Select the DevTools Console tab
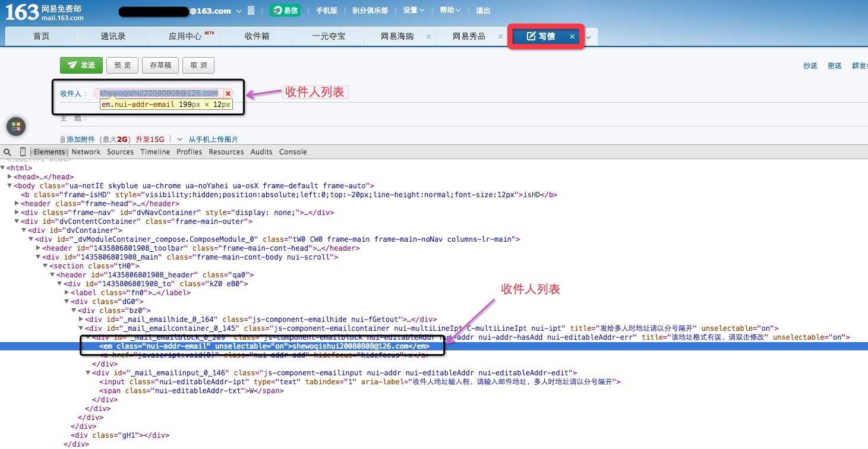868x449 pixels. click(x=293, y=152)
